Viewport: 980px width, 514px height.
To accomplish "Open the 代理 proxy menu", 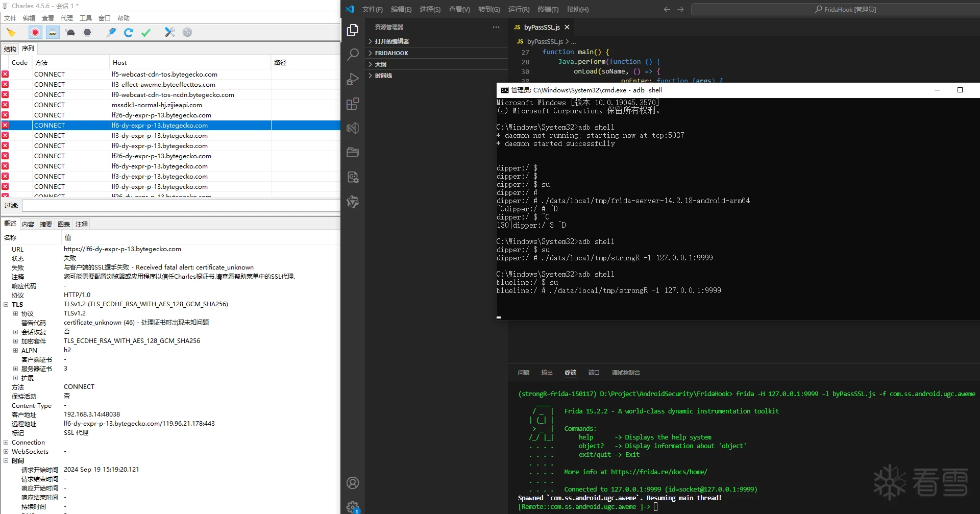I will [67, 18].
